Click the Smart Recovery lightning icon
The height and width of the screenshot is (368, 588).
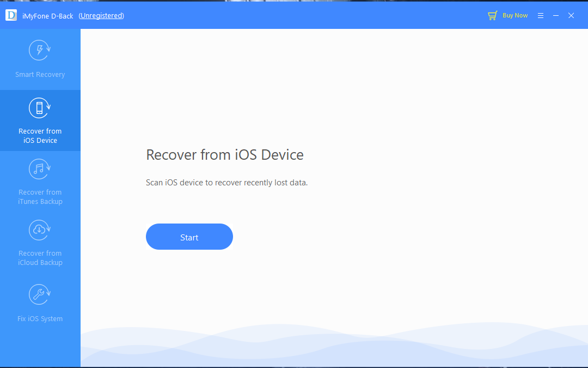(39, 50)
